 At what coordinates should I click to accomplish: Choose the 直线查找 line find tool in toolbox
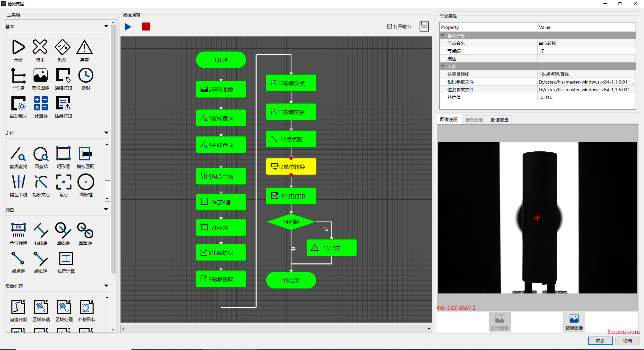(18, 154)
